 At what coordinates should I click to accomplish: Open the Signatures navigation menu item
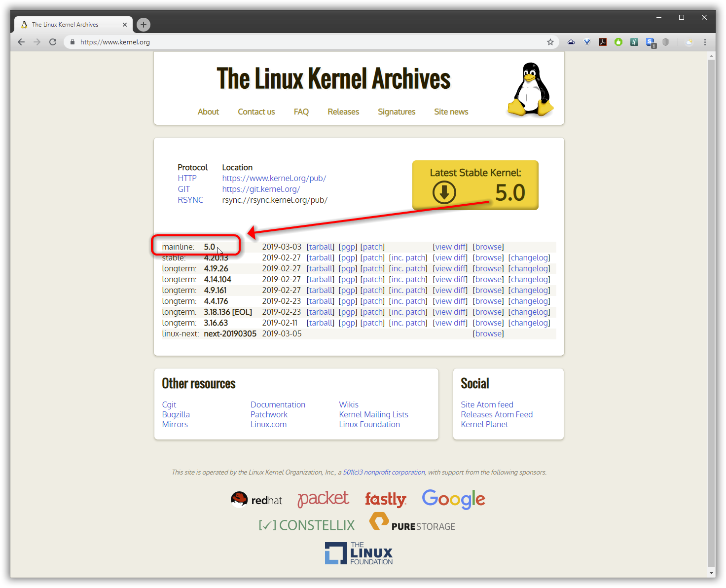(397, 112)
